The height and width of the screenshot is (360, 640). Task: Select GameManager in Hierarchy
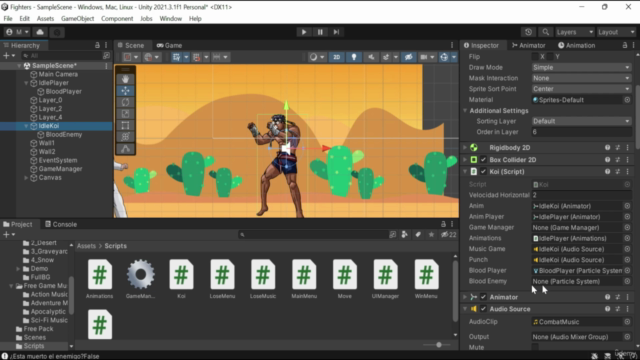tap(60, 169)
